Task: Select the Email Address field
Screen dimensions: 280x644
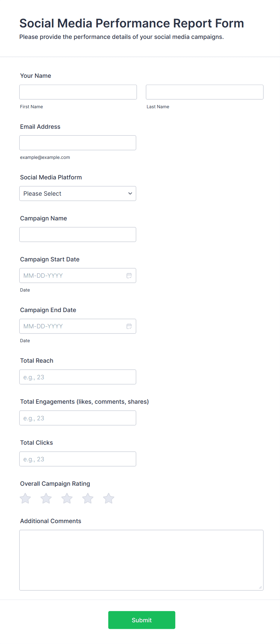Action: pos(78,142)
